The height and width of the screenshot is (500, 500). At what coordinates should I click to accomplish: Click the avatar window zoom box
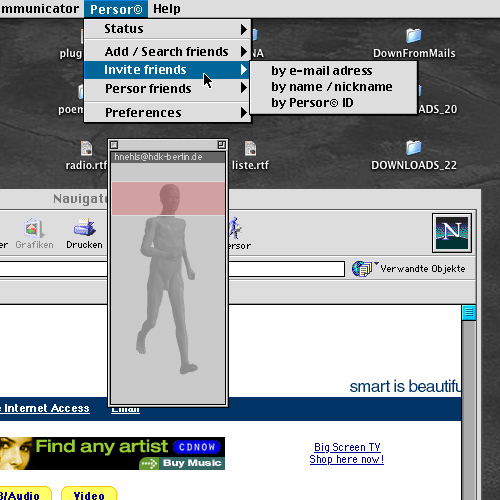221,145
